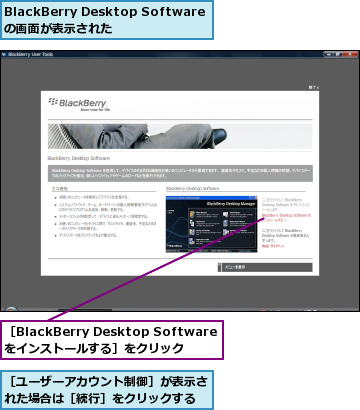The image size is (360, 410).
Task: Click the gray description box text
Action: [180, 173]
